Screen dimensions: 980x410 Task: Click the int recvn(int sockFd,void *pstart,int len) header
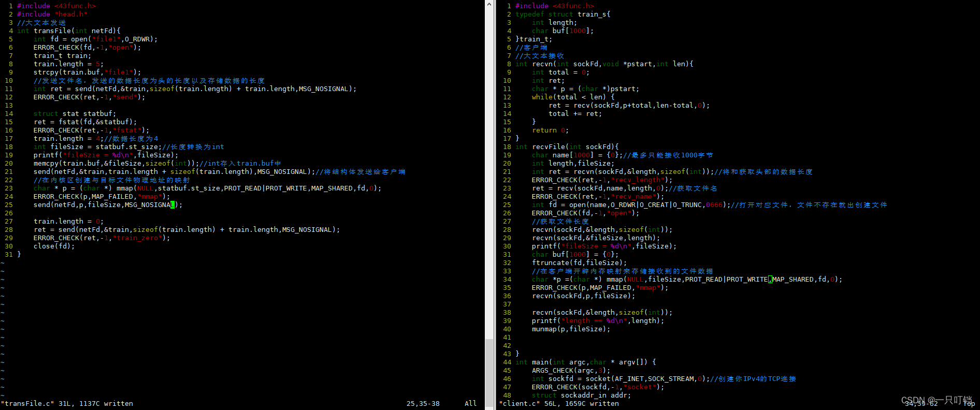(x=604, y=64)
